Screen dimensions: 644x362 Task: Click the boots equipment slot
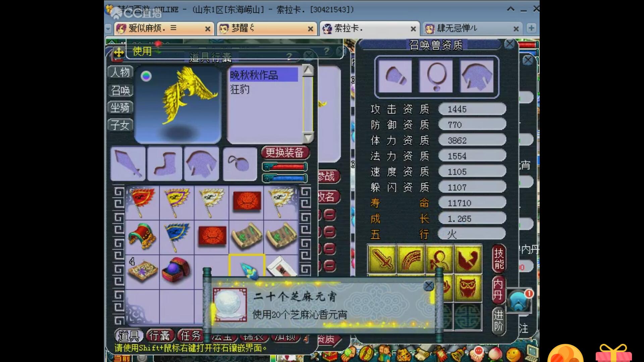(x=165, y=164)
